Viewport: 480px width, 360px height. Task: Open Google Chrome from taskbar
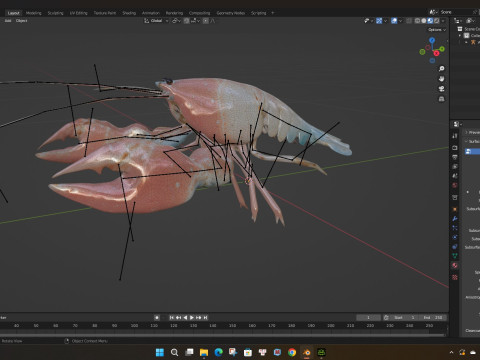pos(292,352)
